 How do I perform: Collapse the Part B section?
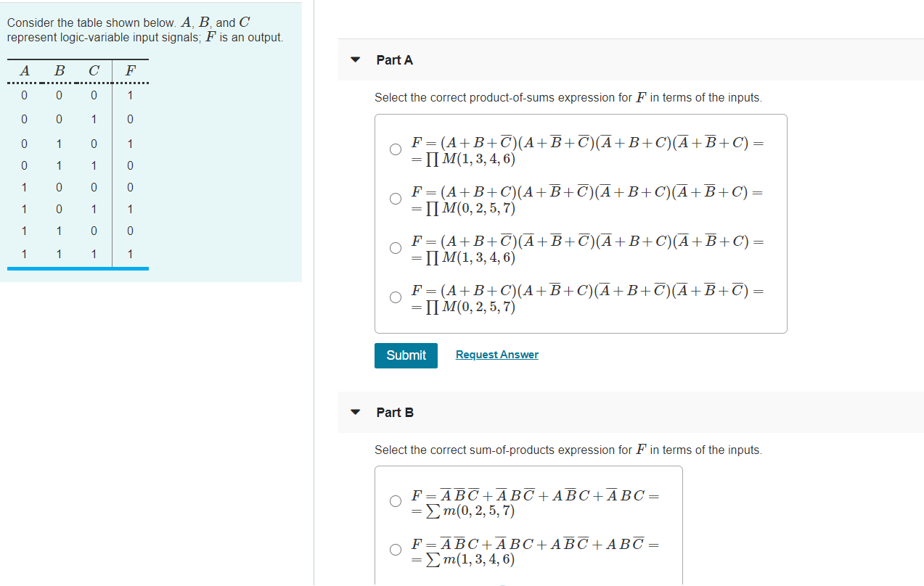(x=354, y=412)
